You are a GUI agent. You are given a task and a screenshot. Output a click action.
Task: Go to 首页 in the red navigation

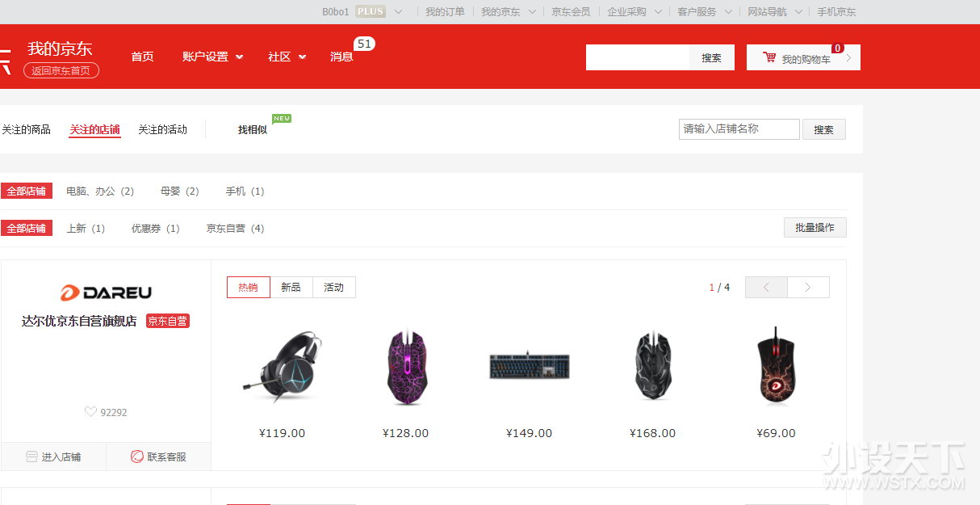(x=142, y=57)
